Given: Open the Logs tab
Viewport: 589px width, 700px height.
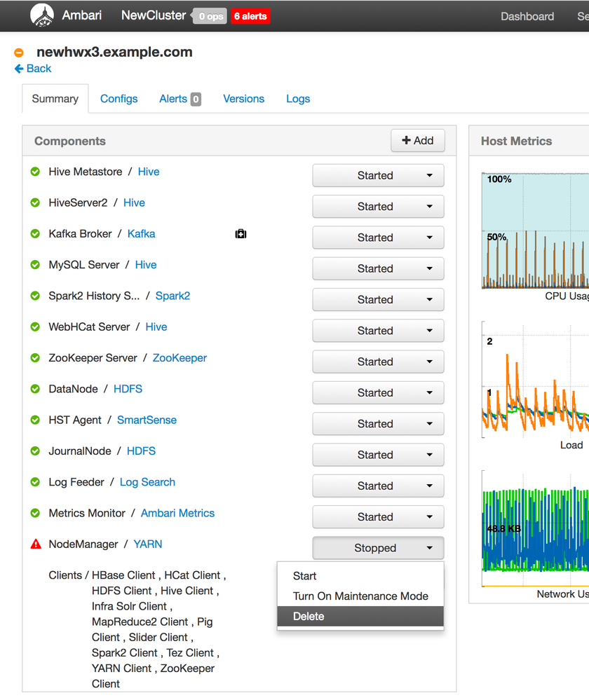Looking at the screenshot, I should point(298,99).
